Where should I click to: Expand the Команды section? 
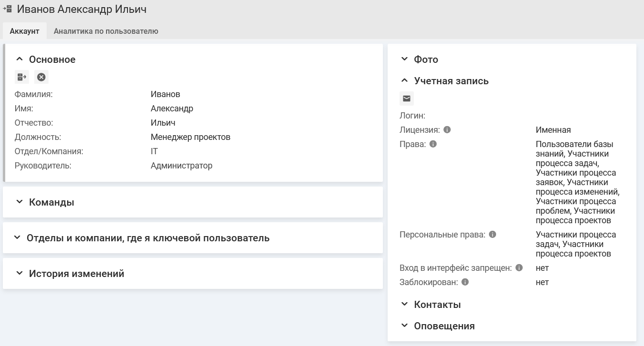pyautogui.click(x=20, y=202)
